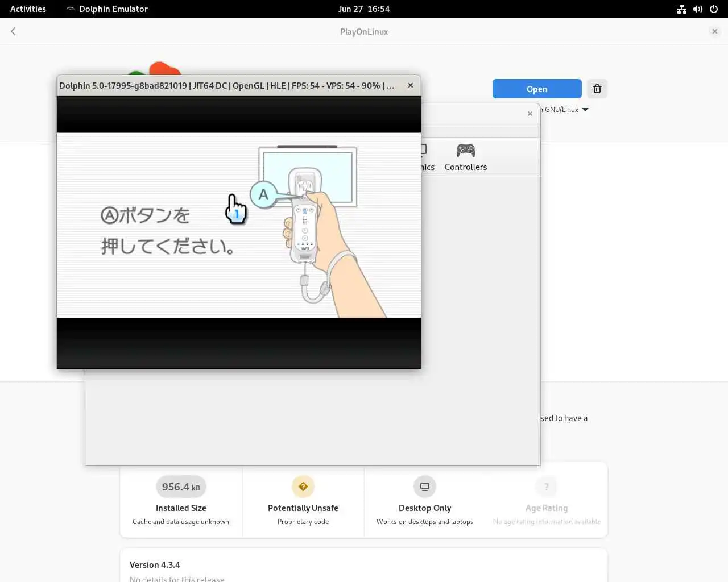
Task: Click the Desktop Only monitor icon
Action: click(425, 487)
